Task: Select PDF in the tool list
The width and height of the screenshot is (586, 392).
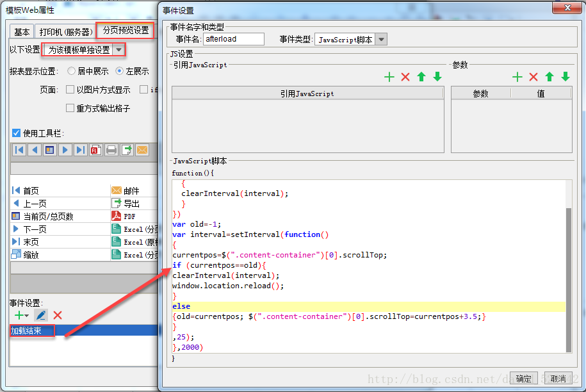Action: pyautogui.click(x=134, y=216)
